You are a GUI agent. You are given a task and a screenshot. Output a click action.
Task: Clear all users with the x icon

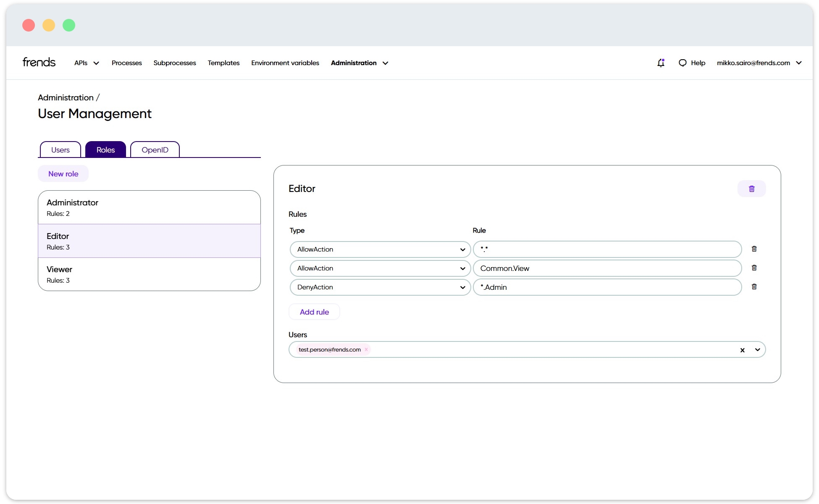(x=742, y=349)
